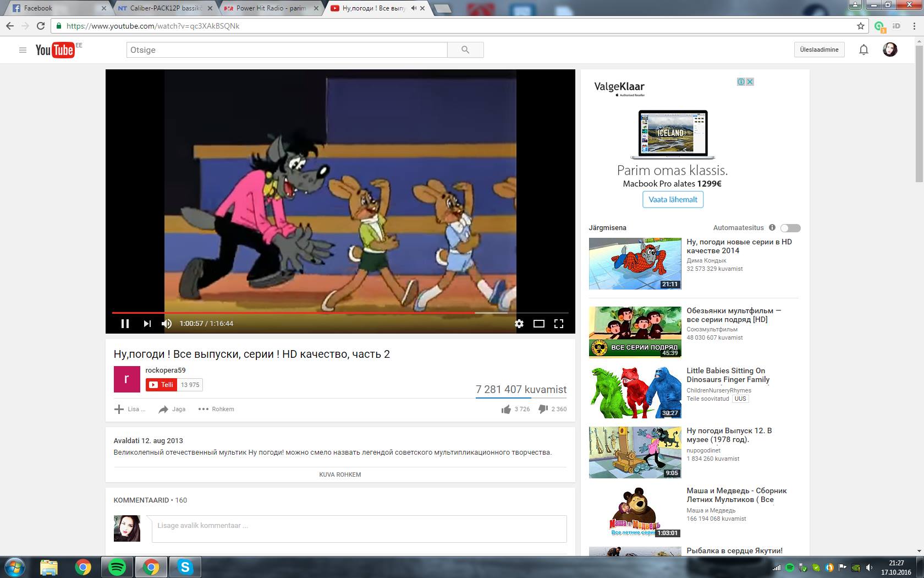Open Ну, погоди новые серии 2014 thumbnail
This screenshot has height=578, width=924.
[635, 264]
